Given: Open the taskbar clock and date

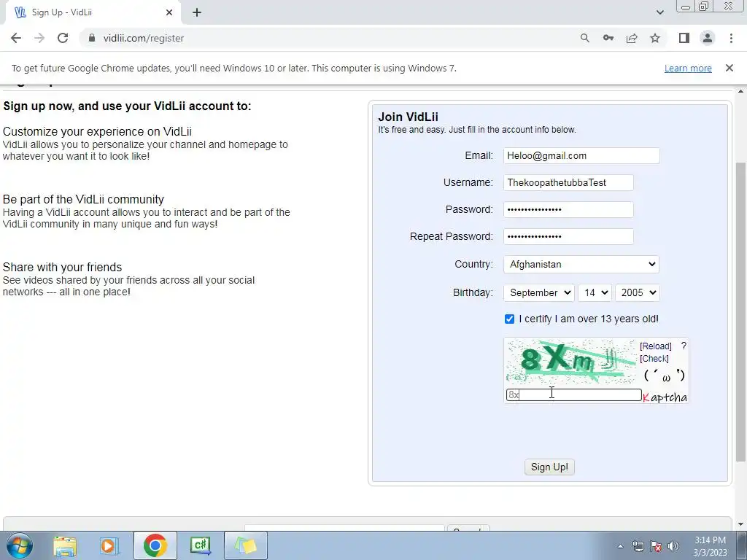Looking at the screenshot, I should (710, 546).
